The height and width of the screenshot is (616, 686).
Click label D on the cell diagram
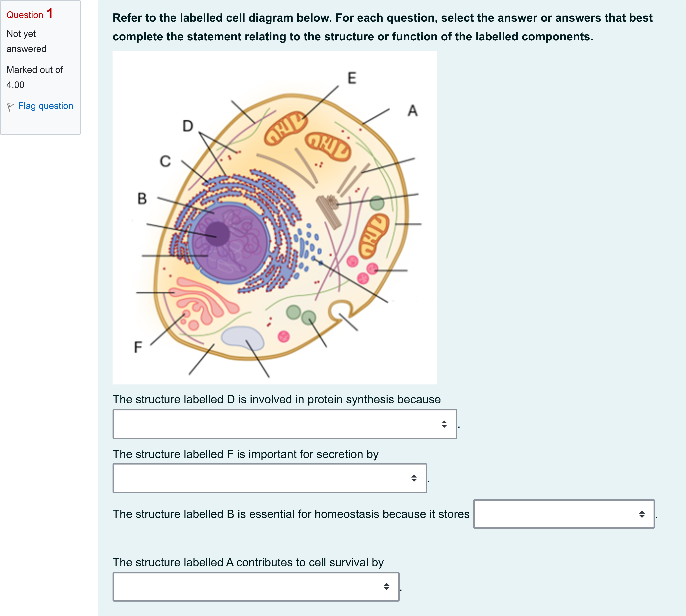tap(188, 126)
